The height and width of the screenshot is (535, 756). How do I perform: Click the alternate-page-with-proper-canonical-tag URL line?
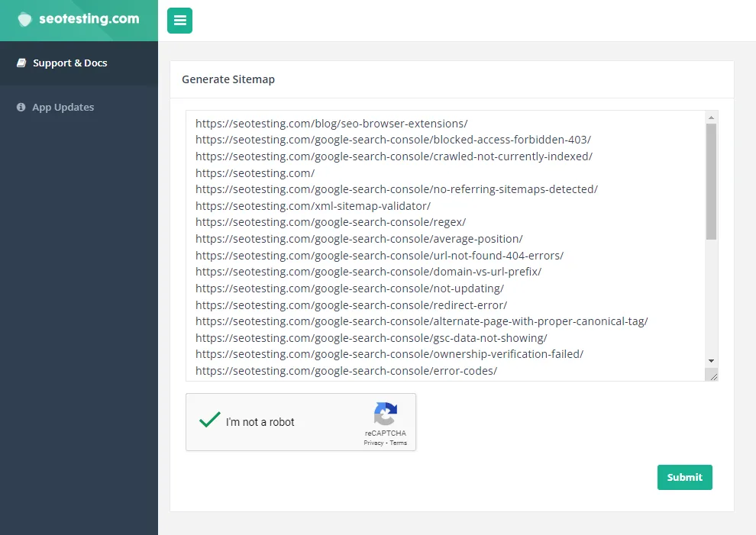pyautogui.click(x=422, y=321)
